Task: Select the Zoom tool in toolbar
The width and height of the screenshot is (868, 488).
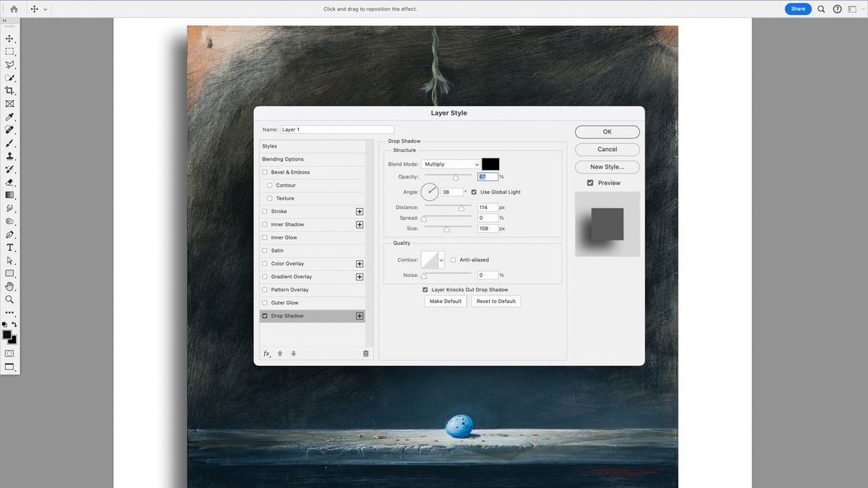Action: point(9,299)
